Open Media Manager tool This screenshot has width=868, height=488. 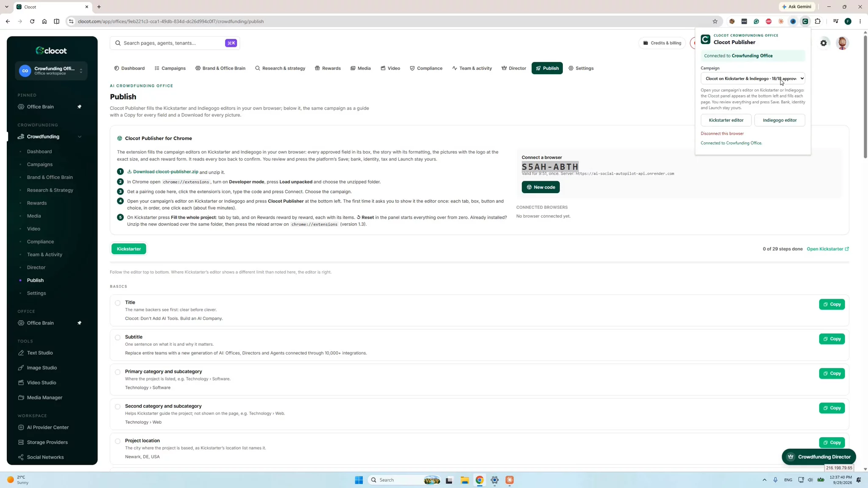[45, 397]
